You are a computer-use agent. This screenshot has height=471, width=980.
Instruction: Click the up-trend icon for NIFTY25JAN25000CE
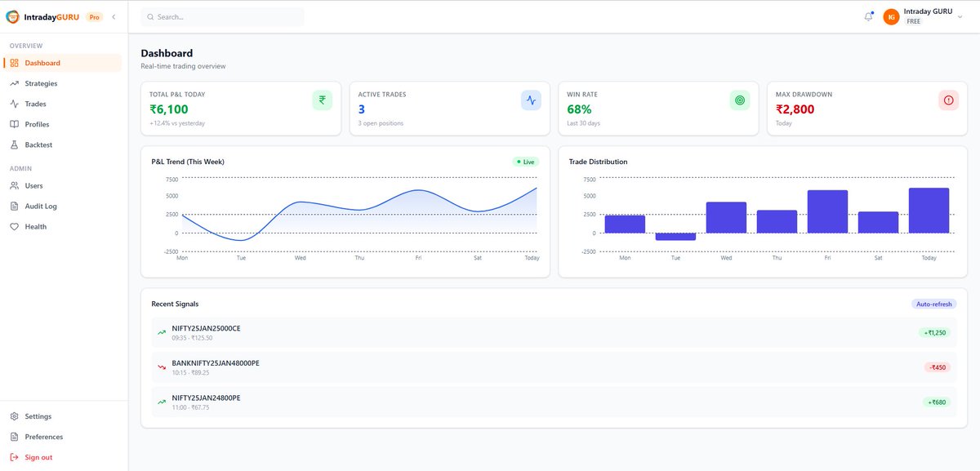pyautogui.click(x=162, y=332)
